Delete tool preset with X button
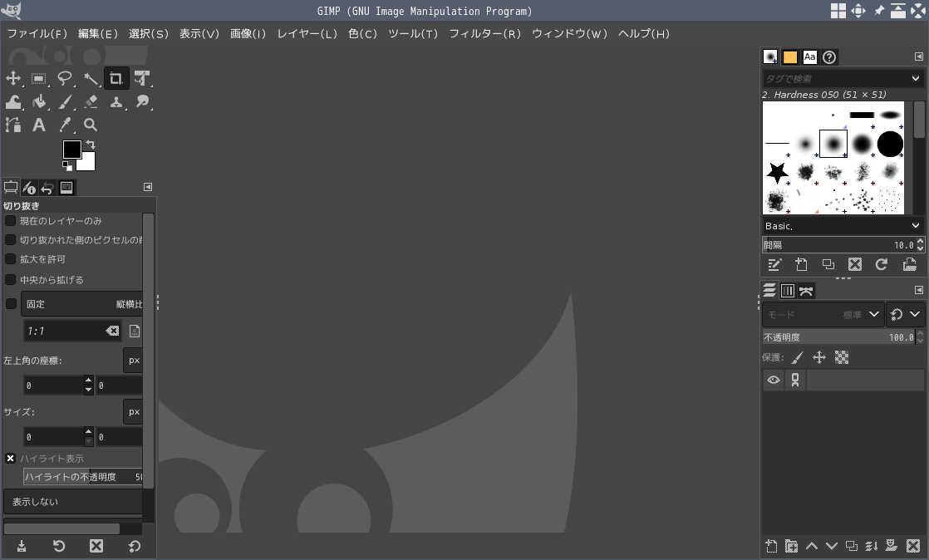The image size is (929, 560). point(96,547)
